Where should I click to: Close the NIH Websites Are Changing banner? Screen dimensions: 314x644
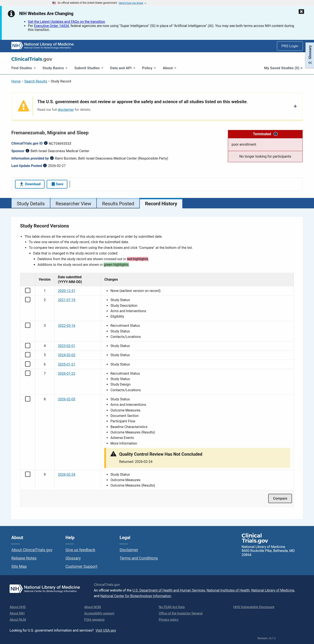pos(301,12)
